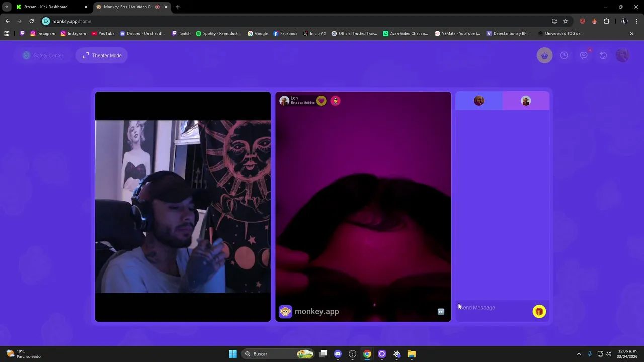Image resolution: width=644 pixels, height=362 pixels.
Task: Open the Google bookmark
Action: pyautogui.click(x=258, y=34)
